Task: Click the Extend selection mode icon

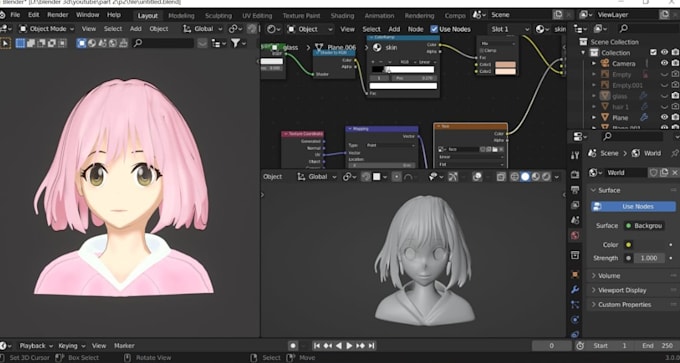Action: pos(31,43)
